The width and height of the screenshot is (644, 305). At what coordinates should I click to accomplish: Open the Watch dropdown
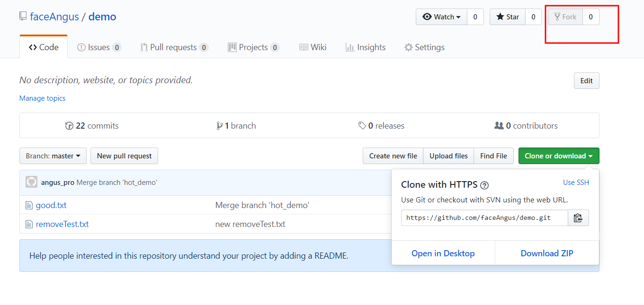pyautogui.click(x=441, y=17)
